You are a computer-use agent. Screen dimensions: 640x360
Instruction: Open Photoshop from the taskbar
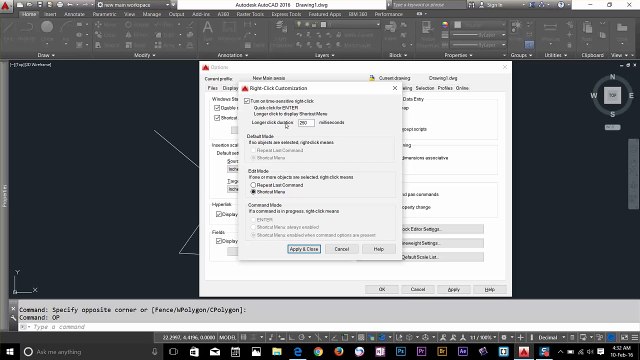click(400, 351)
